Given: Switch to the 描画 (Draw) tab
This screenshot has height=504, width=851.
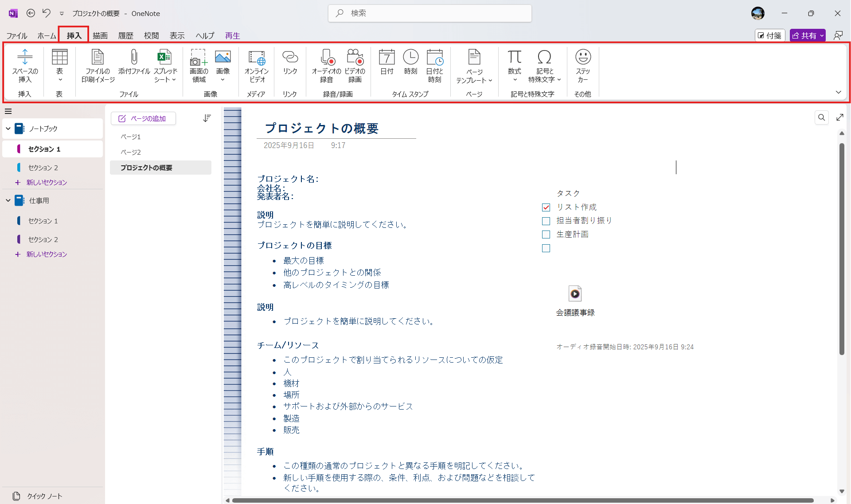Looking at the screenshot, I should click(x=100, y=35).
